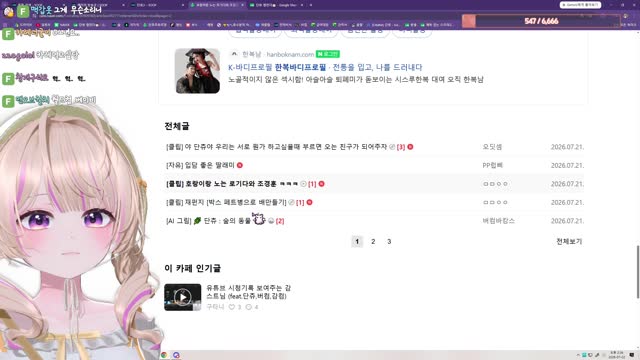Go to page 3 of 전체글 list
640x360 pixels.
(389, 242)
